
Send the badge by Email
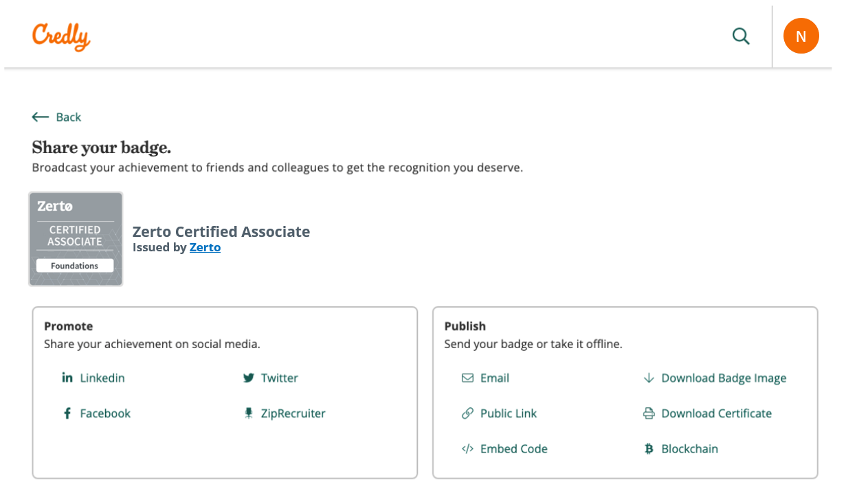pyautogui.click(x=494, y=378)
